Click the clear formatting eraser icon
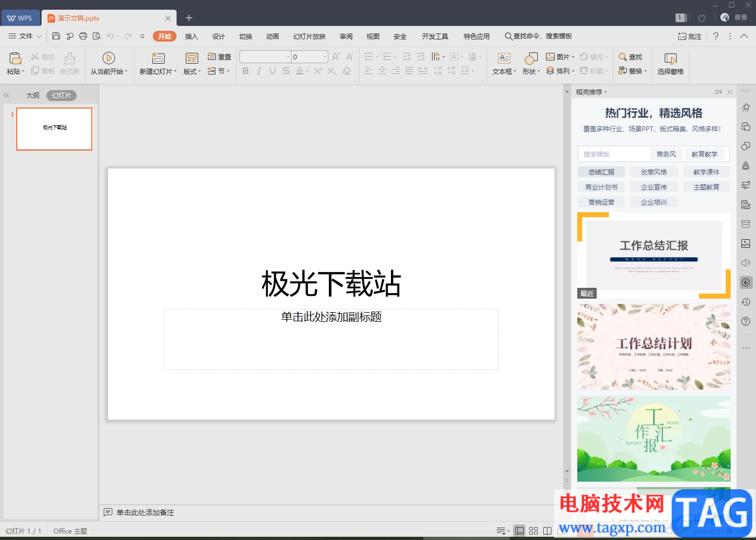Screen dimensions: 756x540 click(x=347, y=71)
